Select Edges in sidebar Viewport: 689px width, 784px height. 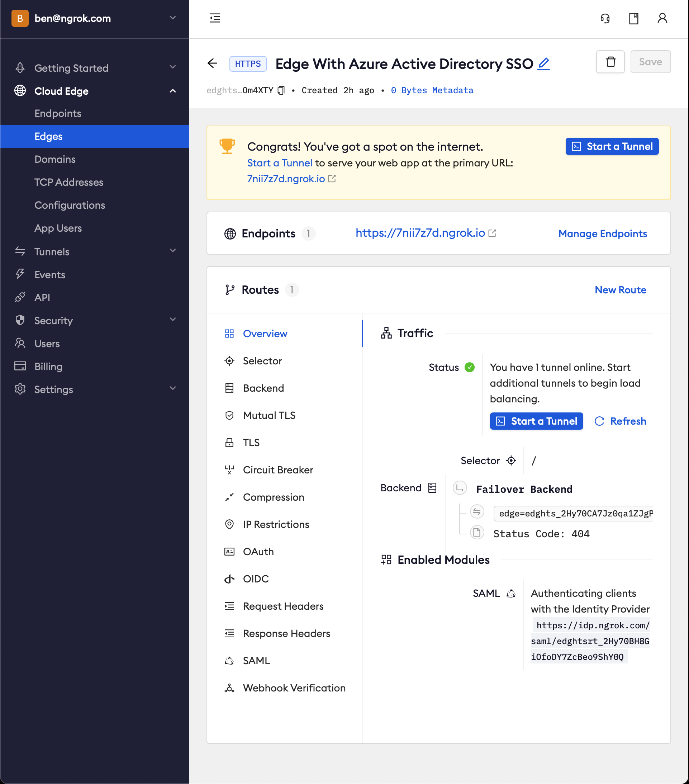(95, 136)
